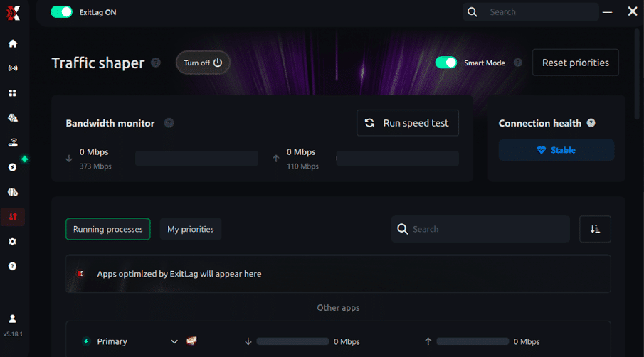The image size is (644, 357).
Task: Turn off the Traffic shaper
Action: tap(203, 63)
